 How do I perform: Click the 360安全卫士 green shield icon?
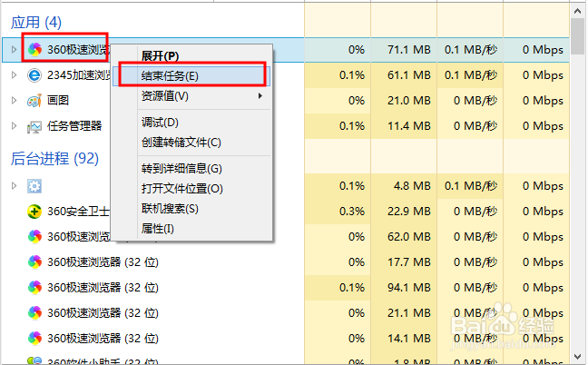coord(34,212)
